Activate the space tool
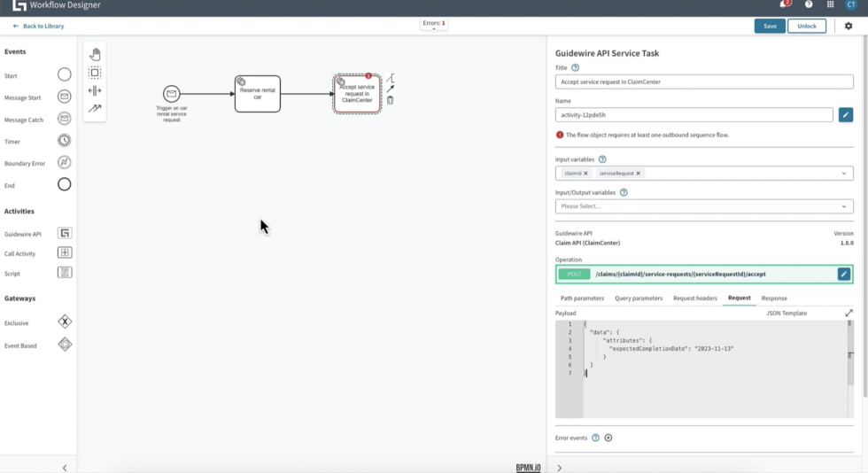The image size is (868, 473). point(95,90)
